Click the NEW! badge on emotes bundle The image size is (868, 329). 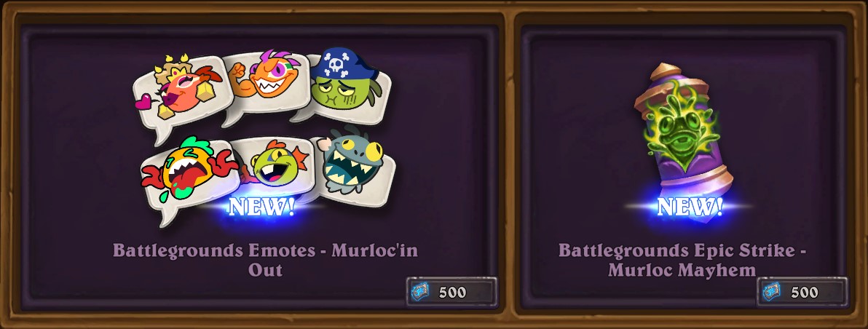(262, 207)
